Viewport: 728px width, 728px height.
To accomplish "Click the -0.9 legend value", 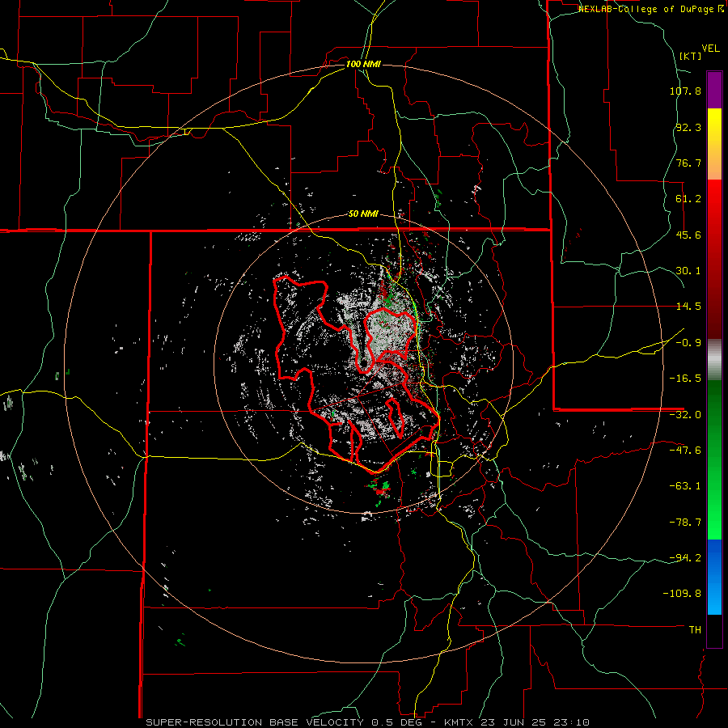I will pos(688,343).
